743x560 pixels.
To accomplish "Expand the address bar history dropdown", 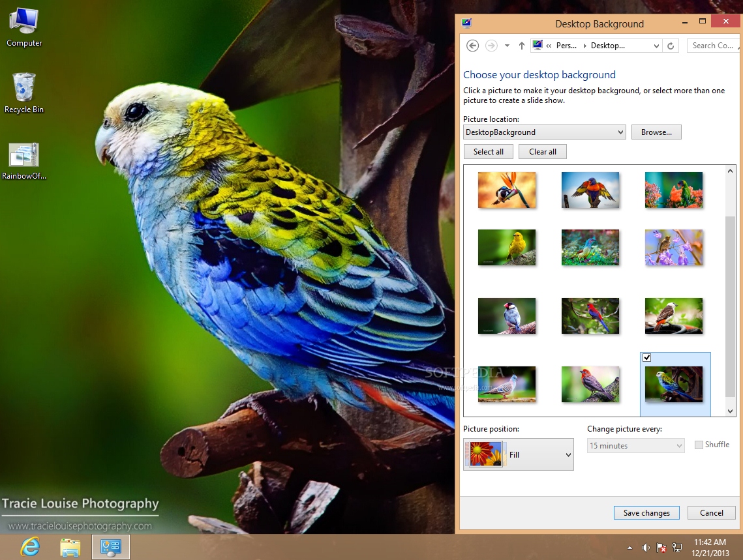I will click(656, 46).
